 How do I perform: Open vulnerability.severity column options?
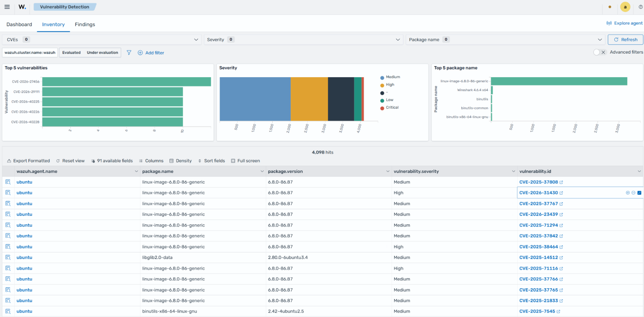[x=513, y=171]
